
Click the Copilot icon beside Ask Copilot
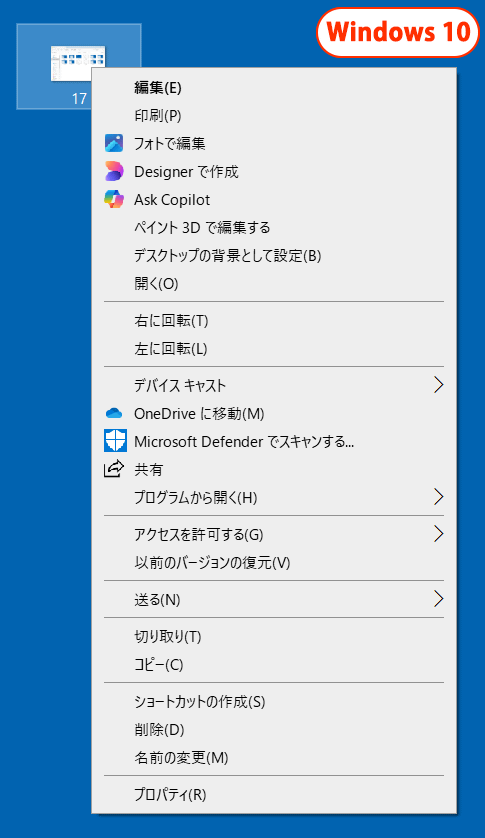114,199
